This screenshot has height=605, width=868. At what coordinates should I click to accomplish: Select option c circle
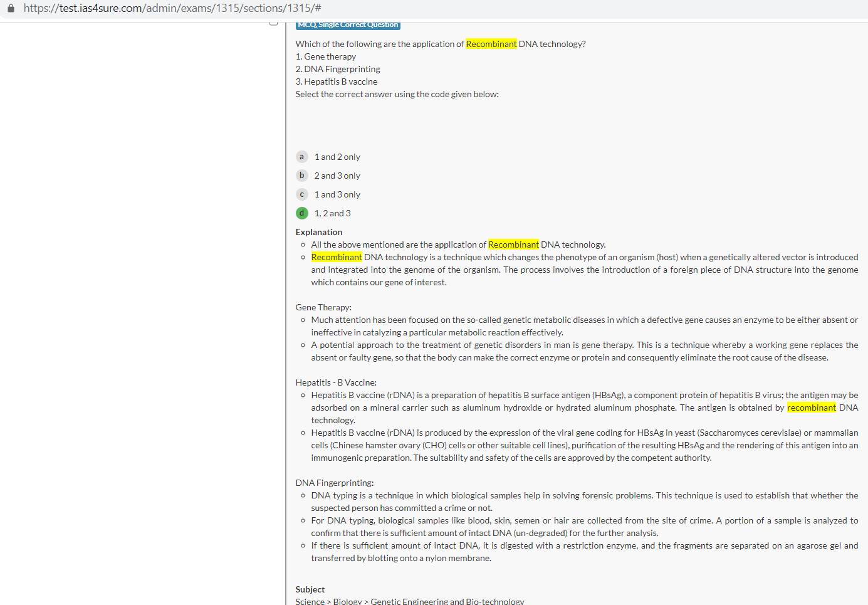pyautogui.click(x=301, y=194)
